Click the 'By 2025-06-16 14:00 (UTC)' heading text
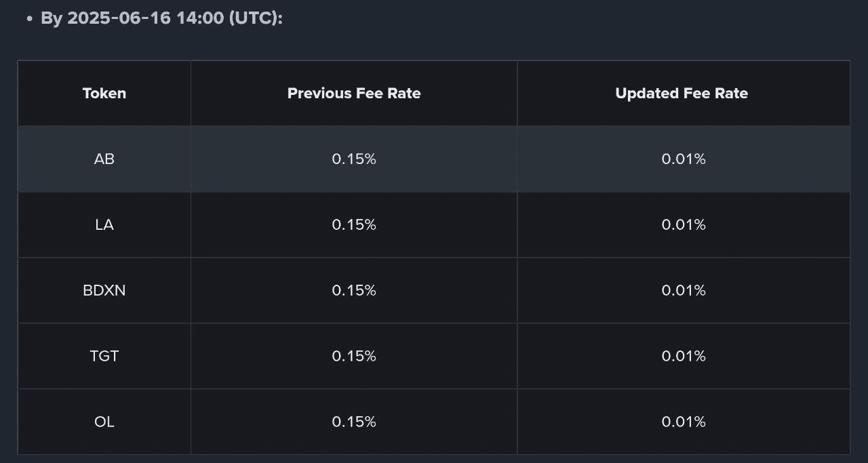Viewport: 868px width, 463px height. 161,18
